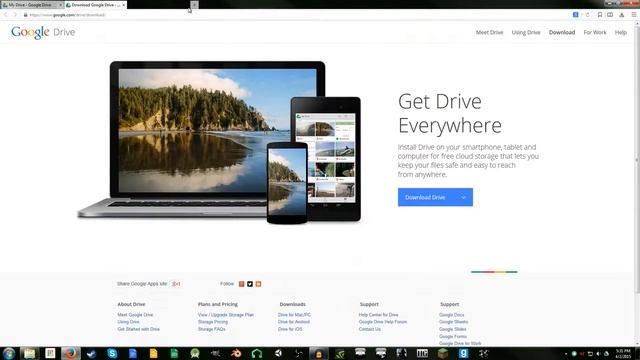
Task: Click the padlock security icon
Action: point(25,15)
